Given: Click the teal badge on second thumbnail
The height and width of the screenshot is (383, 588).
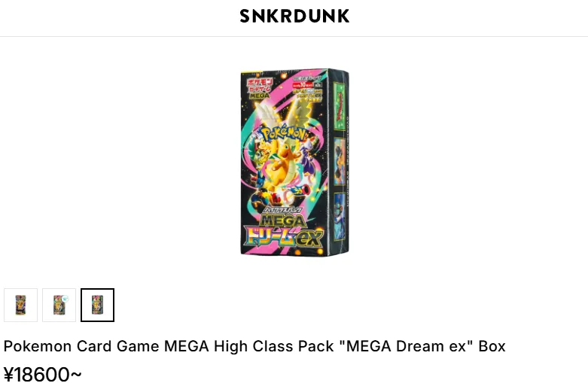Looking at the screenshot, I should 66,299.
